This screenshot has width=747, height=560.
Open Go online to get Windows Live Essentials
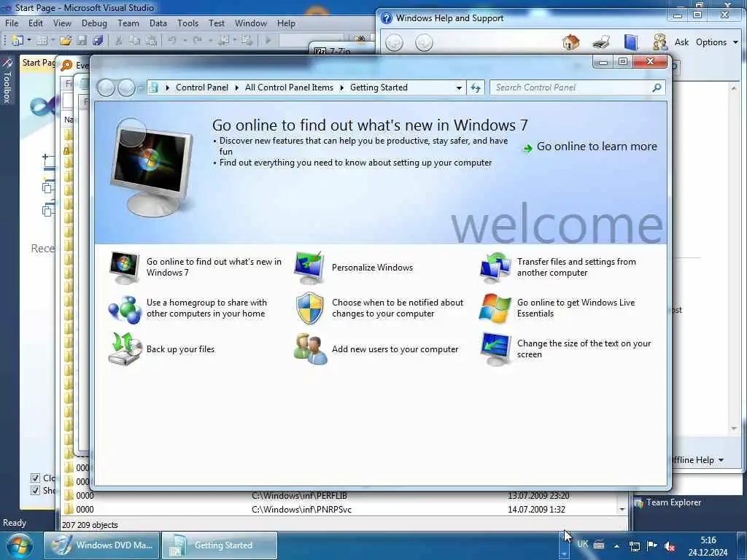coord(557,308)
